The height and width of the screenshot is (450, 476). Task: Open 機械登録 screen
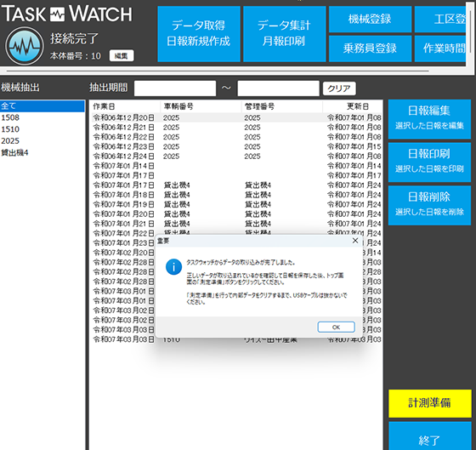coord(370,20)
